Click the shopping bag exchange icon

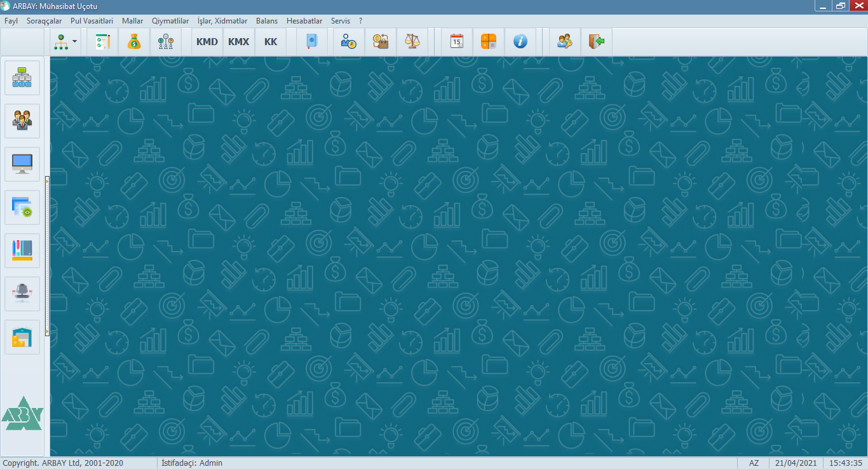[x=381, y=42]
